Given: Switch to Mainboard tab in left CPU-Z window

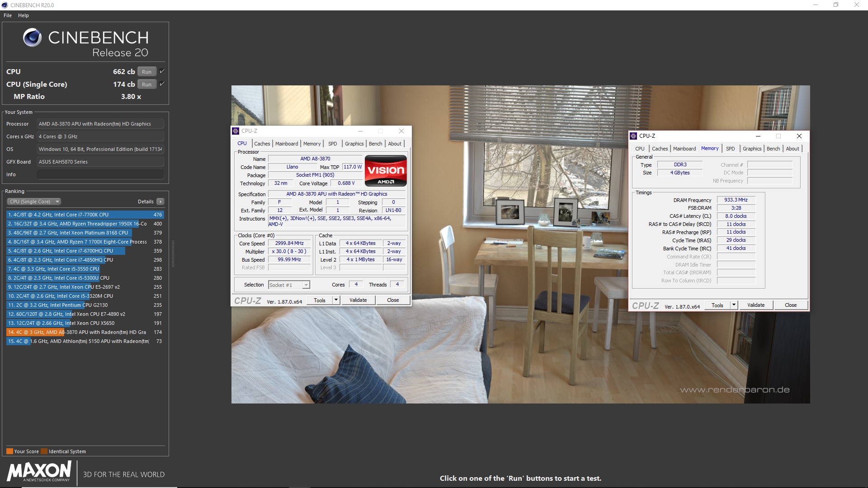Looking at the screenshot, I should [287, 144].
